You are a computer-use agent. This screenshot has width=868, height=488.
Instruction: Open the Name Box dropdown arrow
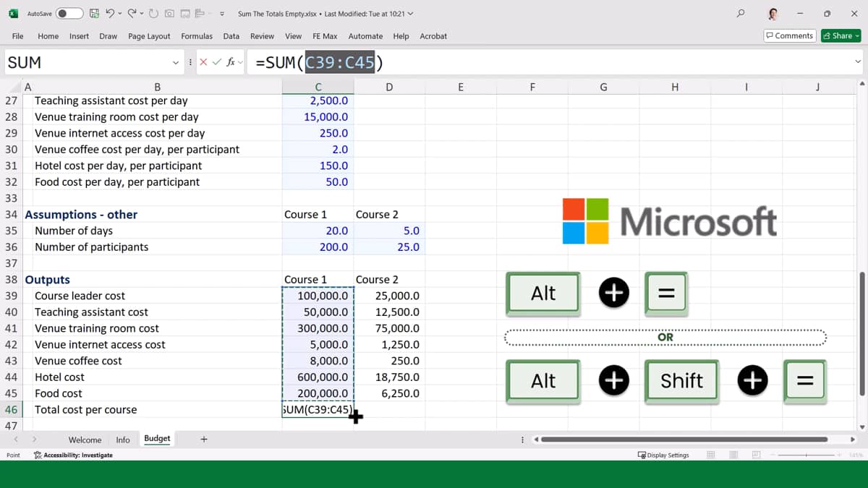pyautogui.click(x=176, y=62)
